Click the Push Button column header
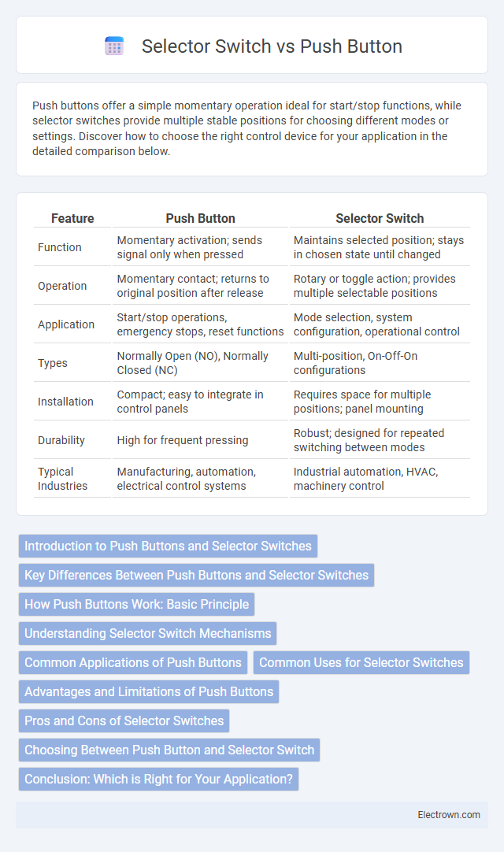504x852 pixels. click(200, 218)
